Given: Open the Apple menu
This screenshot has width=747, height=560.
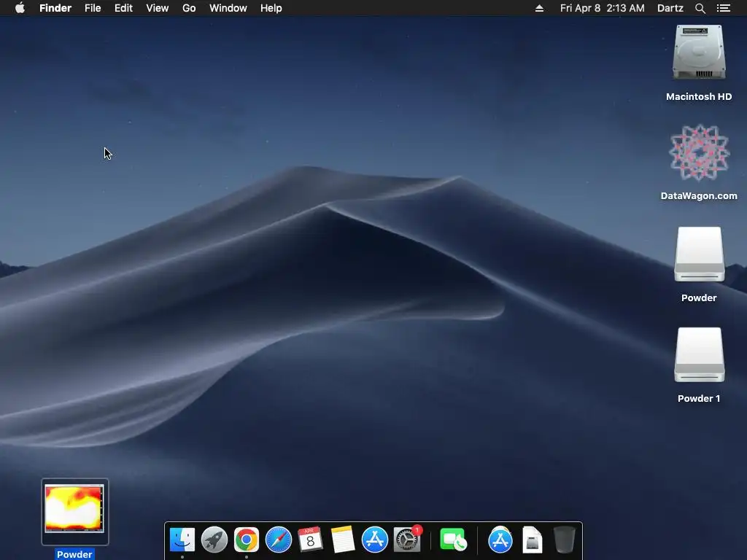Looking at the screenshot, I should [x=20, y=8].
